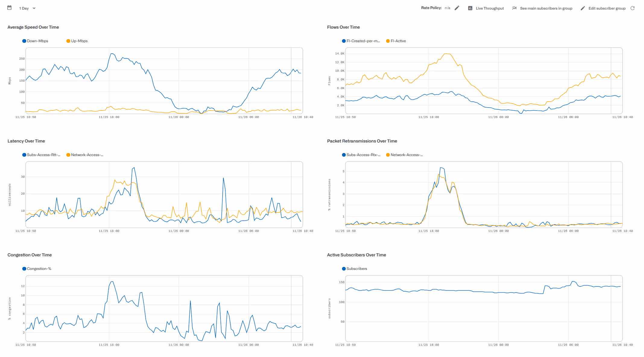The image size is (644, 357).
Task: Hide the Fl-Active series in Flows chart
Action: click(x=398, y=41)
